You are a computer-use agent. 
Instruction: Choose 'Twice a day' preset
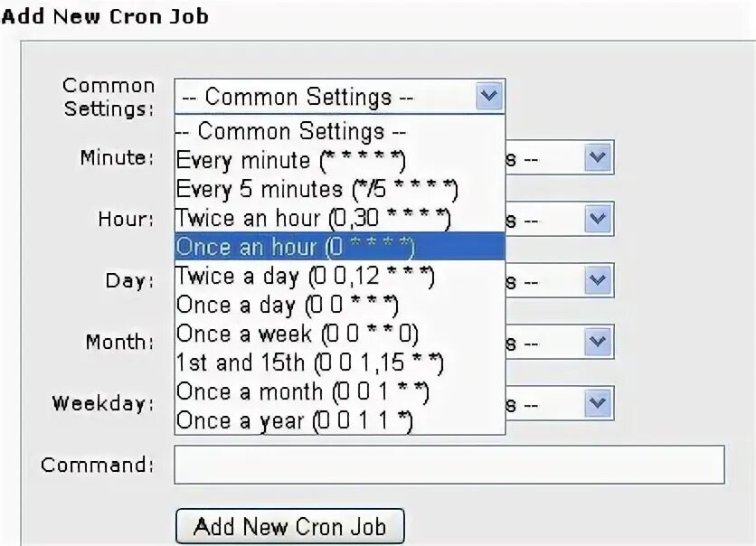[x=306, y=276]
